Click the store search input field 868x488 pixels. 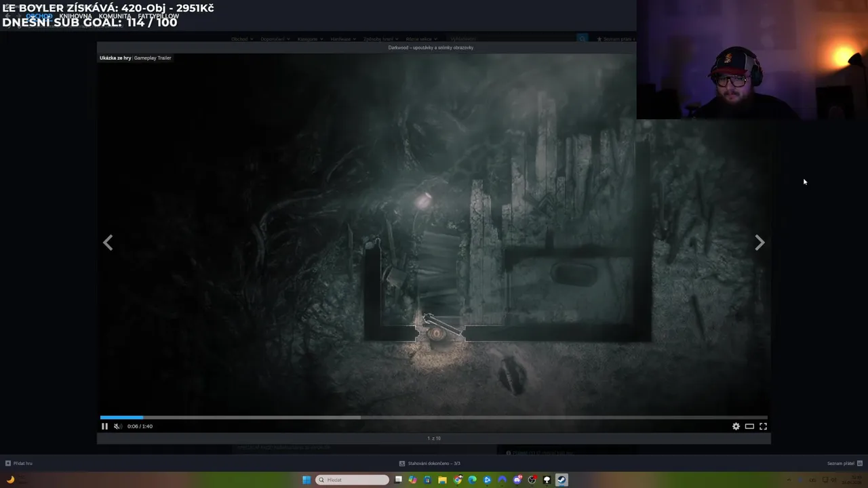click(x=512, y=39)
